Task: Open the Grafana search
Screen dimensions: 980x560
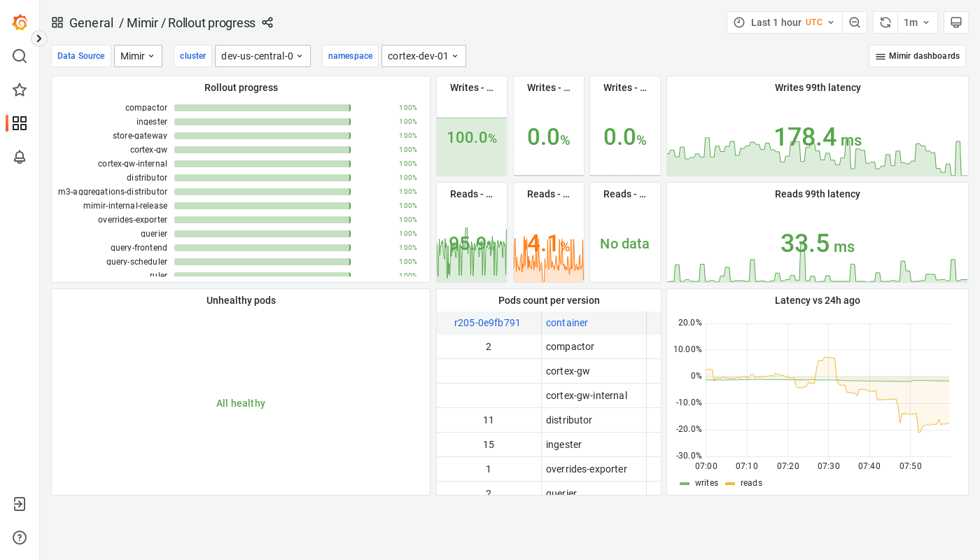Action: 19,56
